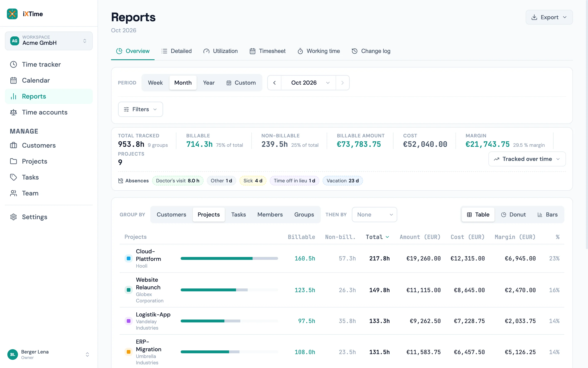Open the Acme GmbH workspace switcher
The image size is (588, 368).
[x=49, y=41]
